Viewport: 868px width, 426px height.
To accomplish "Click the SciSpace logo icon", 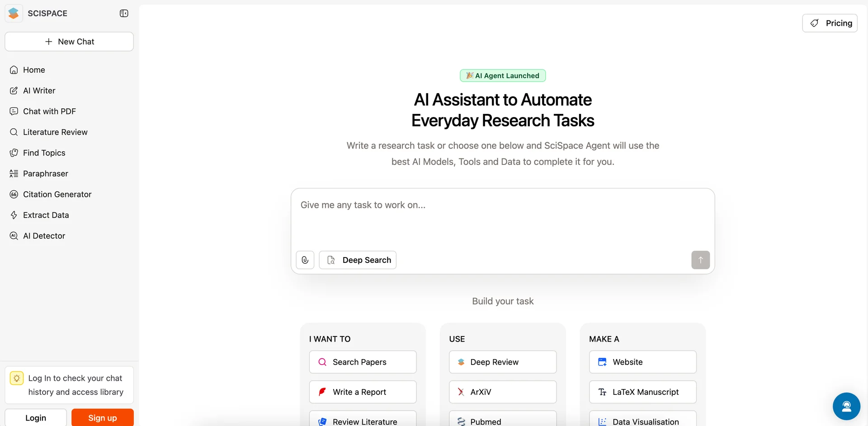I will coord(14,14).
